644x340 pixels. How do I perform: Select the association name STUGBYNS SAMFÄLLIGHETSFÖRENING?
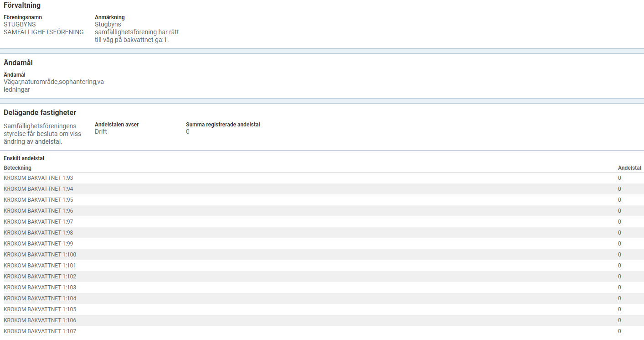point(43,28)
